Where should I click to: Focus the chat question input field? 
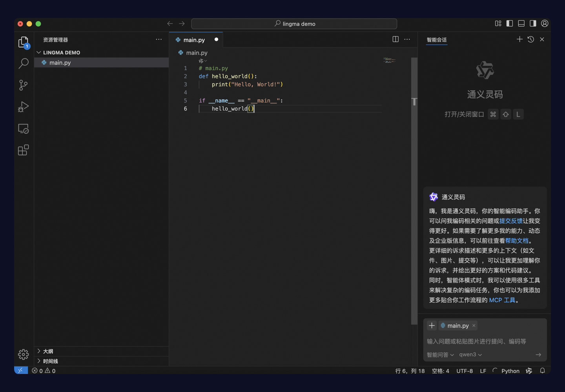(485, 341)
